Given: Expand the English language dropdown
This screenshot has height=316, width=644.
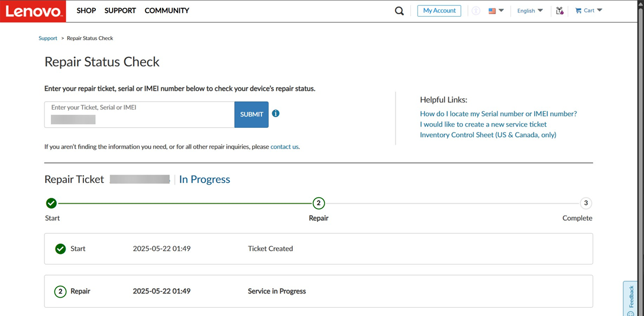Looking at the screenshot, I should [529, 11].
